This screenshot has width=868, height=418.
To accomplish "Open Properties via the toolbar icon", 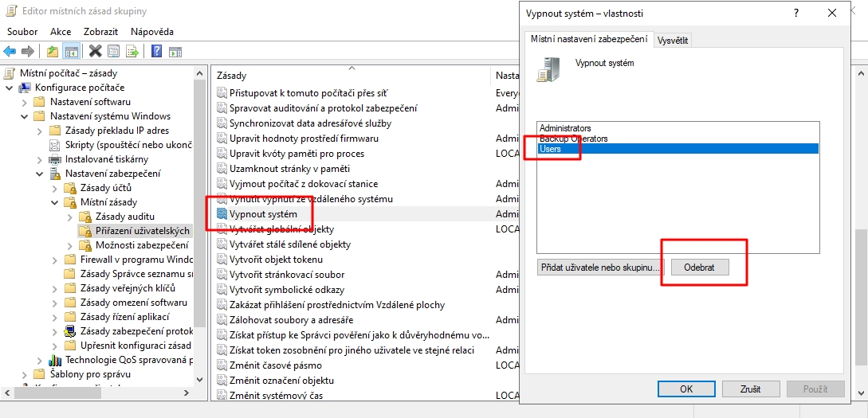I will click(x=113, y=52).
